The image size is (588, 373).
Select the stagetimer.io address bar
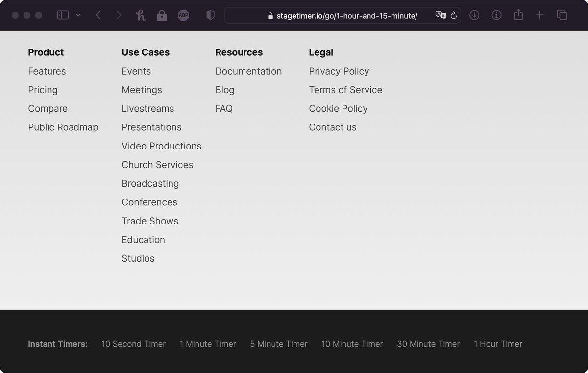click(x=342, y=15)
